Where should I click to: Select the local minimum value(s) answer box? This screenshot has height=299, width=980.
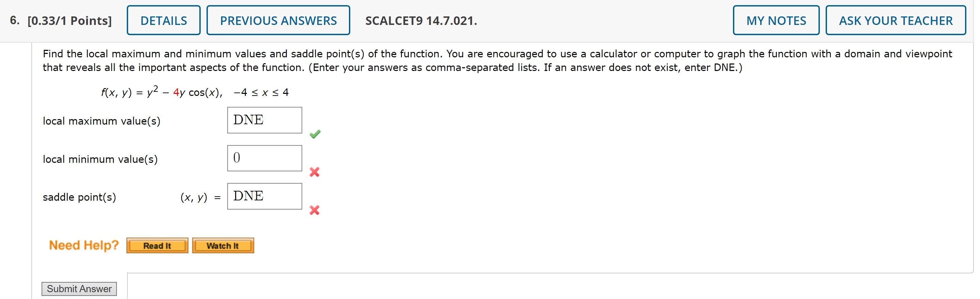[x=264, y=158]
